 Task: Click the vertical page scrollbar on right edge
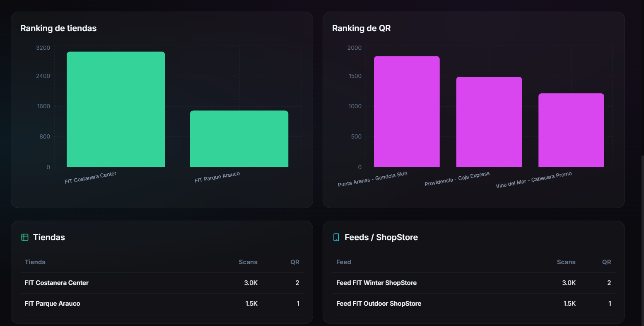pyautogui.click(x=642, y=241)
